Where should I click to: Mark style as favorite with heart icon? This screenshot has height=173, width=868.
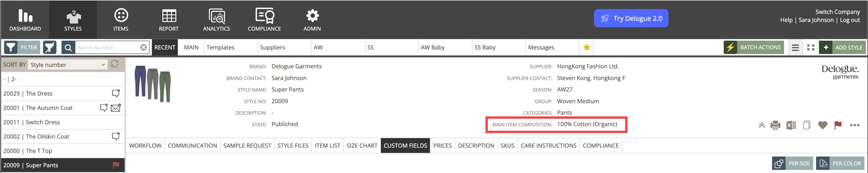(x=822, y=126)
